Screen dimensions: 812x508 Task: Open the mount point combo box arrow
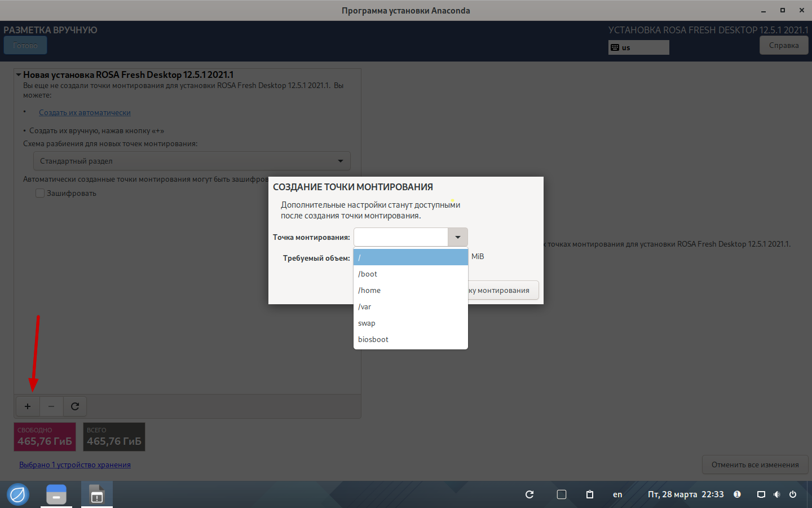tap(458, 237)
